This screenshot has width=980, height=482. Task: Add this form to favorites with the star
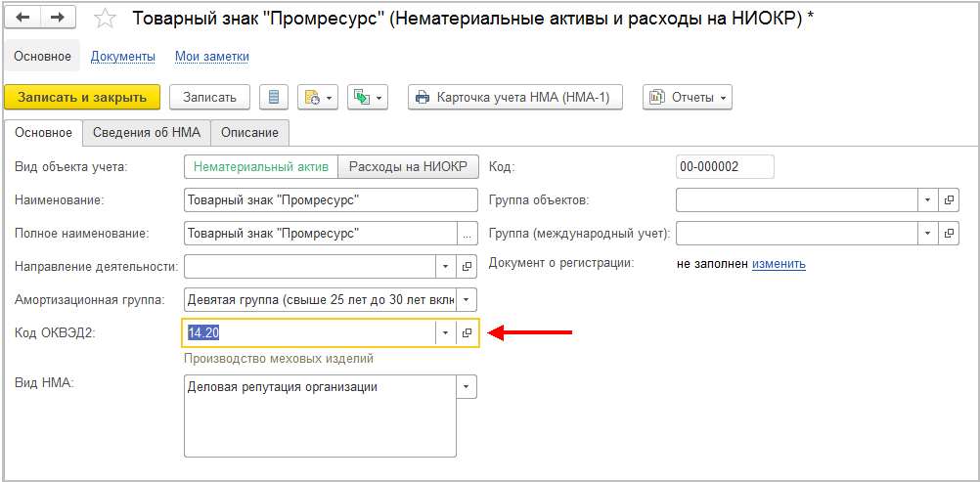pyautogui.click(x=104, y=20)
